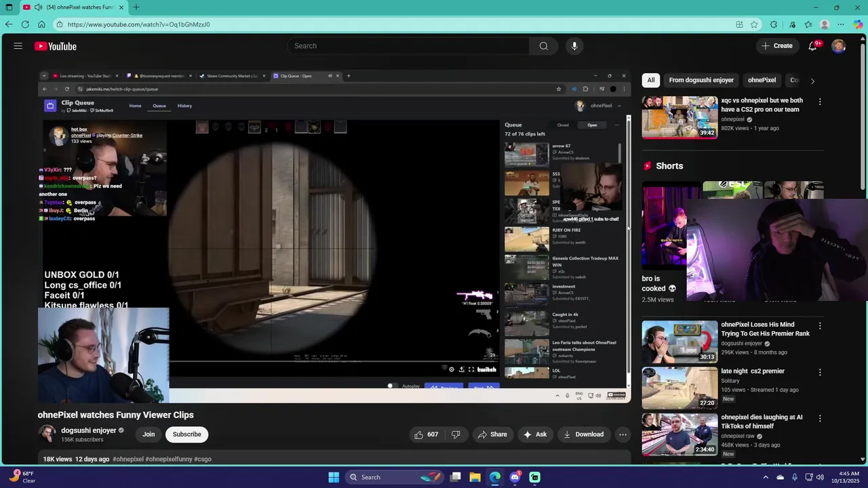Open a new browser tab

(136, 7)
